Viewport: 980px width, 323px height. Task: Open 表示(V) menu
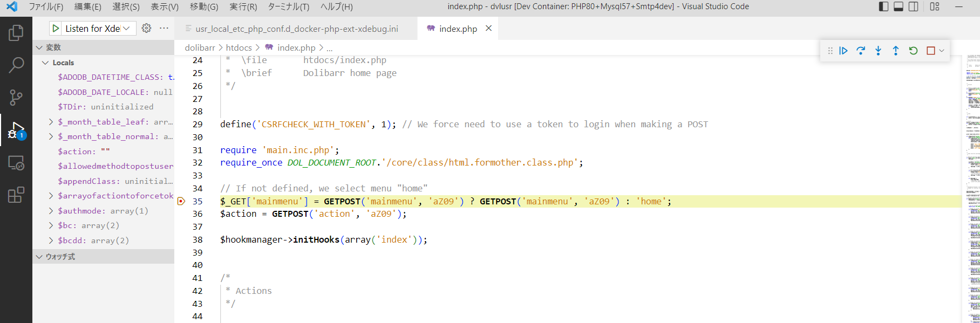pos(165,6)
